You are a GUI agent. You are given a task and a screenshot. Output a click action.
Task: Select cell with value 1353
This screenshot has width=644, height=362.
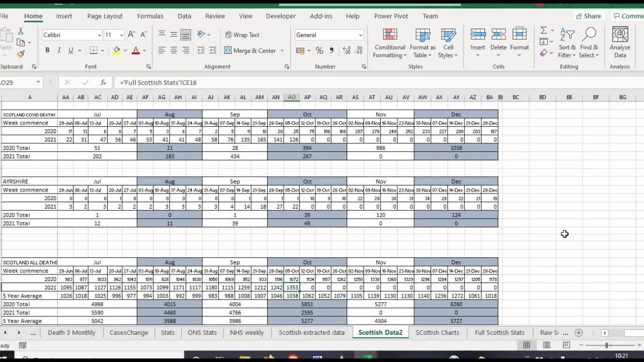(x=292, y=288)
